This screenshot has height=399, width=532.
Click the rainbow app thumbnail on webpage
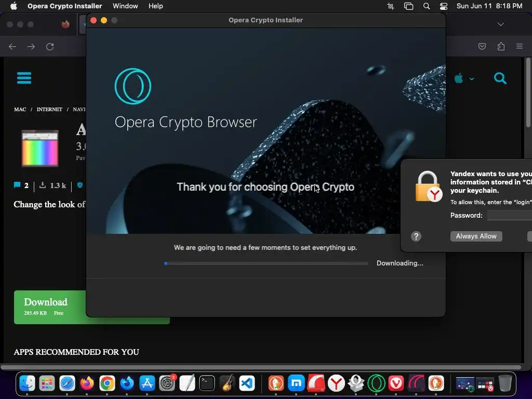[40, 148]
